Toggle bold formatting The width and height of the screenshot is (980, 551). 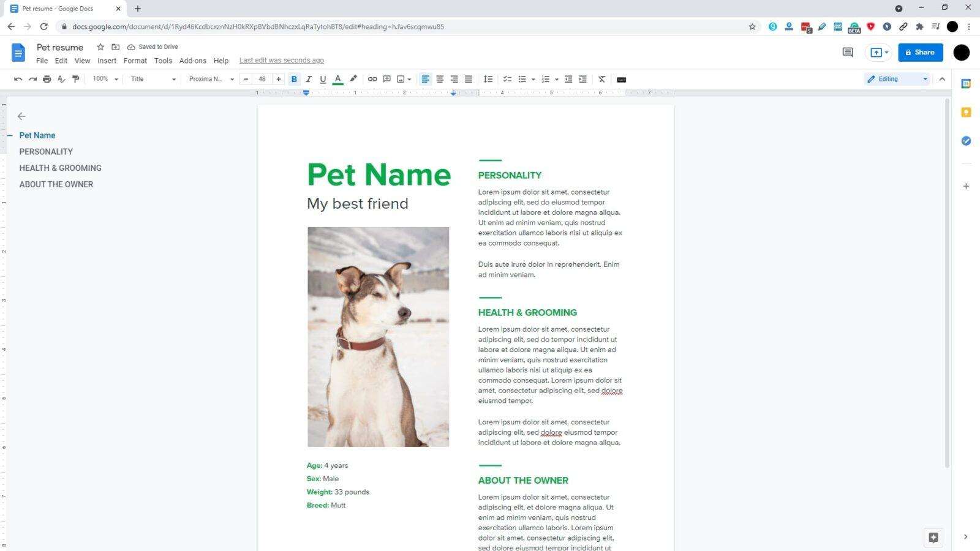point(294,78)
